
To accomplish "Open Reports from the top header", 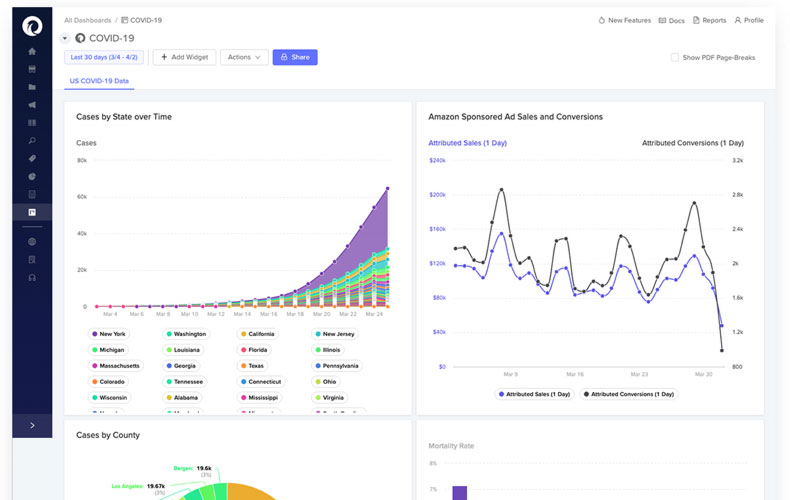I will [709, 20].
